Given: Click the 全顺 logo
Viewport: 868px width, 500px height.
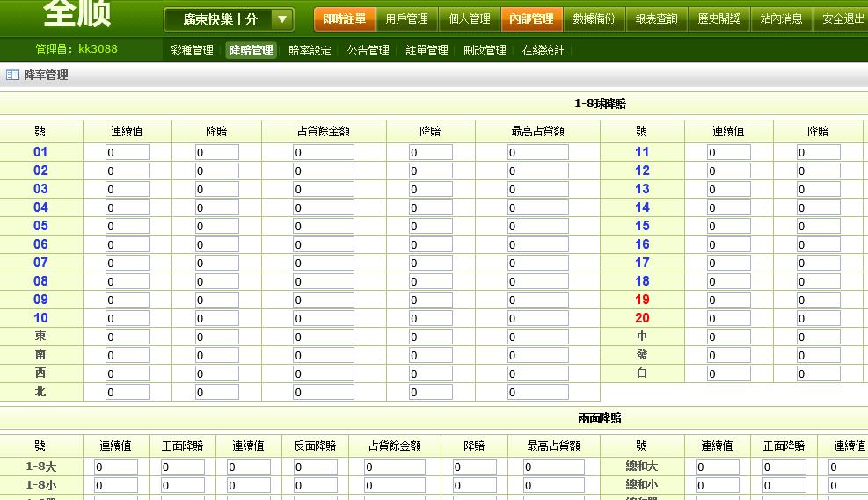Looking at the screenshot, I should coord(76,13).
